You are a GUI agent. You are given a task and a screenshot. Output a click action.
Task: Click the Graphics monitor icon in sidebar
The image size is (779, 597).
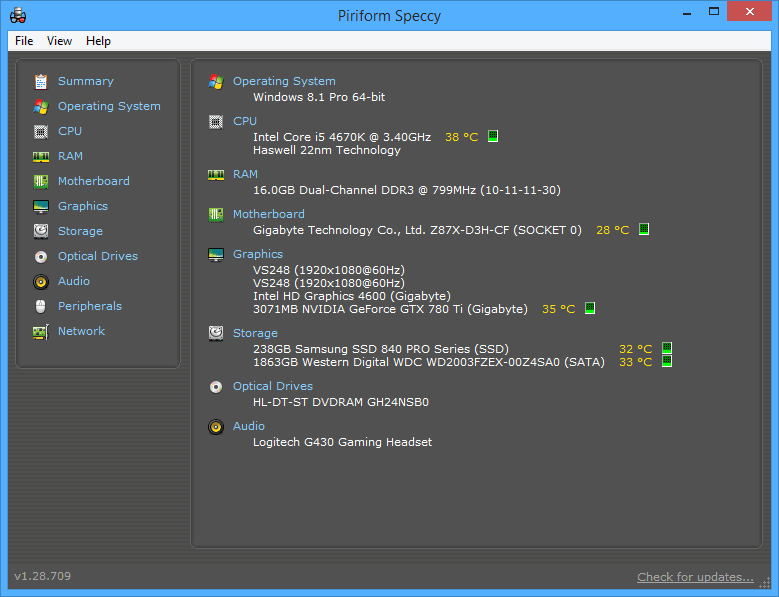coord(40,206)
